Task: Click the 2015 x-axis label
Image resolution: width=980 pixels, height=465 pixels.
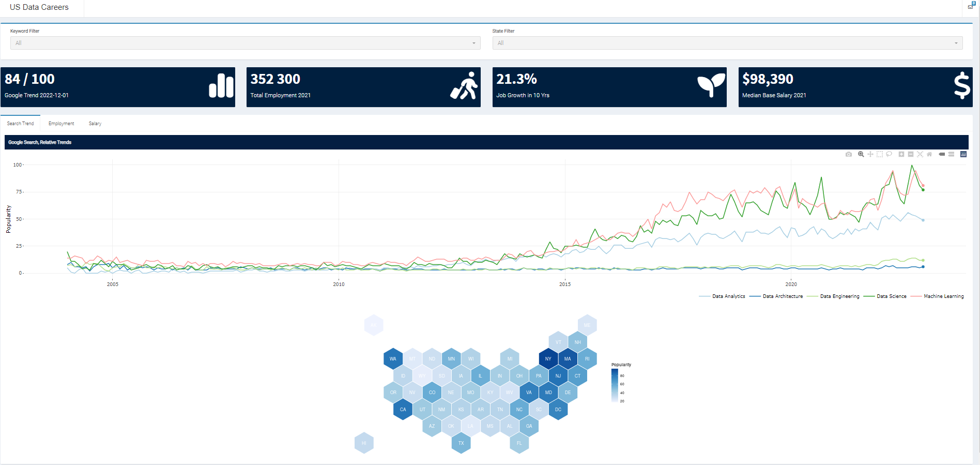Action: [565, 284]
